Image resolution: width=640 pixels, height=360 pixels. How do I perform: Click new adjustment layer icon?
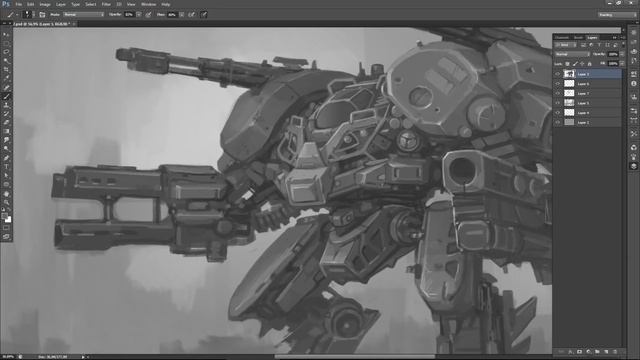coord(589,351)
